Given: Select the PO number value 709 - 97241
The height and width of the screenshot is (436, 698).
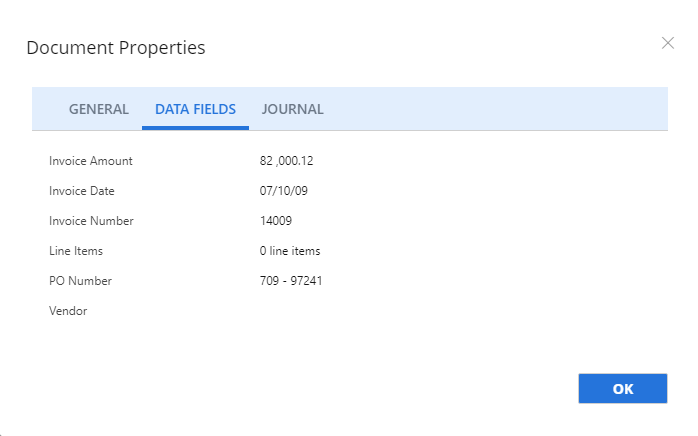Looking at the screenshot, I should point(290,281).
